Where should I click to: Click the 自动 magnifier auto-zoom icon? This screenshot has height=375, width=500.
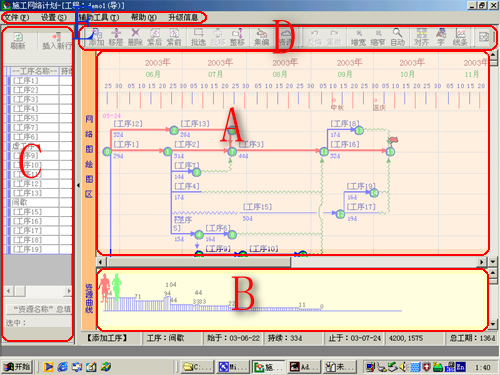click(397, 37)
